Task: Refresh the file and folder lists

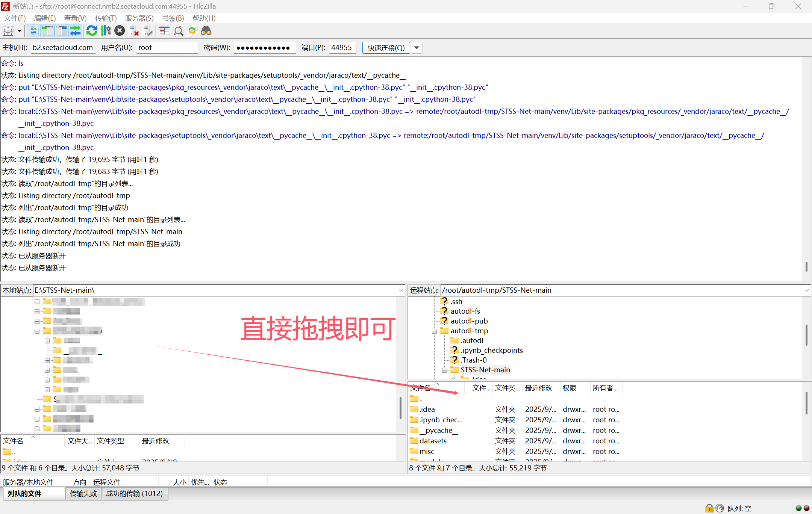Action: [91, 31]
